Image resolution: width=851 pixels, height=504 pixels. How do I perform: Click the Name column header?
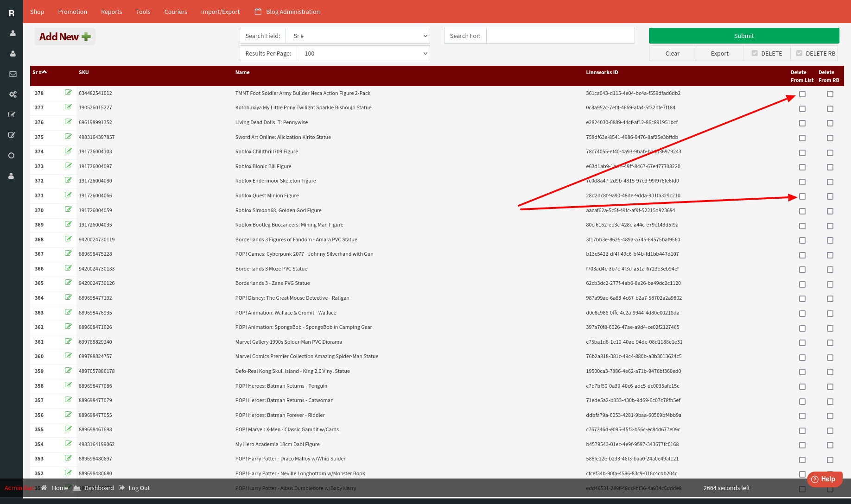(x=242, y=72)
